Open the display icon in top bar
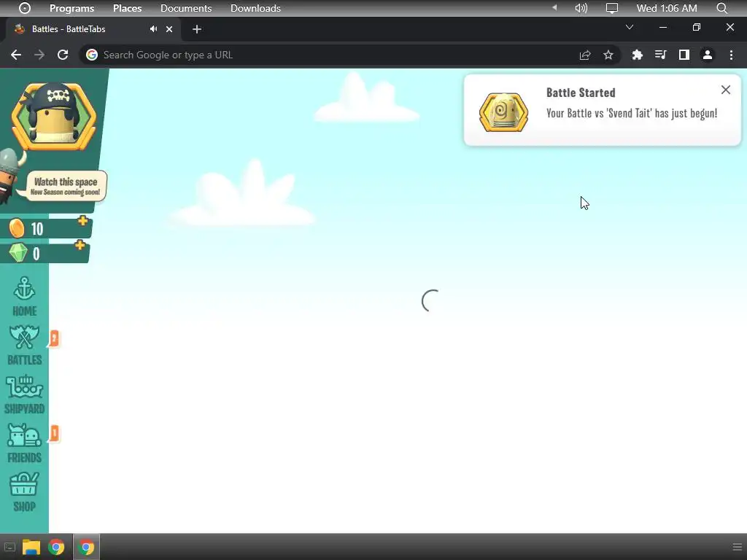The height and width of the screenshot is (560, 747). coord(612,8)
